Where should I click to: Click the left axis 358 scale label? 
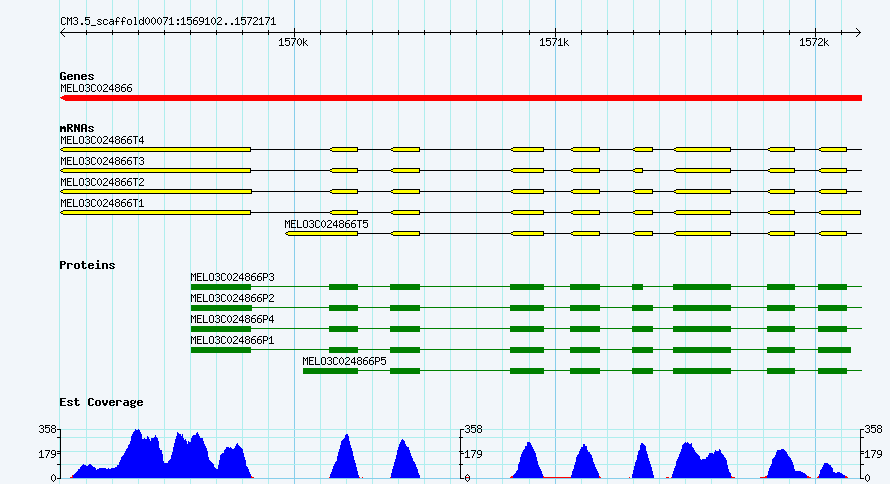pos(47,430)
